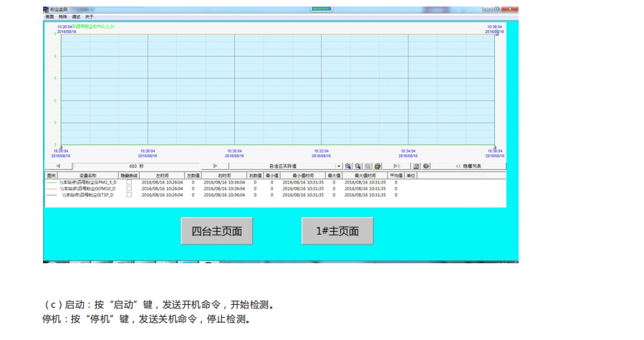Open the 关于 menu
Screen dimensions: 644x340
pyautogui.click(x=89, y=16)
